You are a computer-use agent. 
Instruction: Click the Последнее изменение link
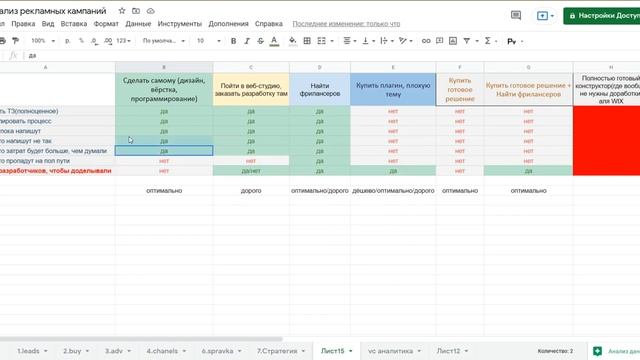click(346, 24)
